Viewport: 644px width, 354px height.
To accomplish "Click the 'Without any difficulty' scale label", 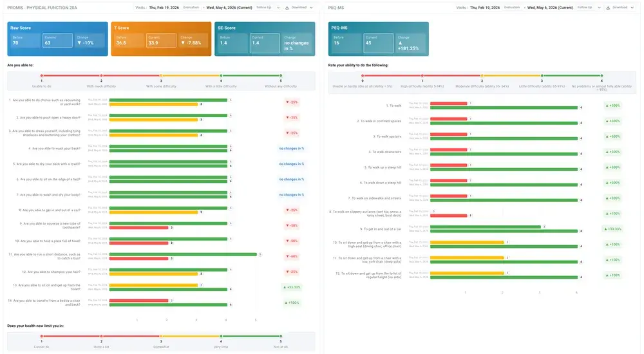I will [x=281, y=86].
